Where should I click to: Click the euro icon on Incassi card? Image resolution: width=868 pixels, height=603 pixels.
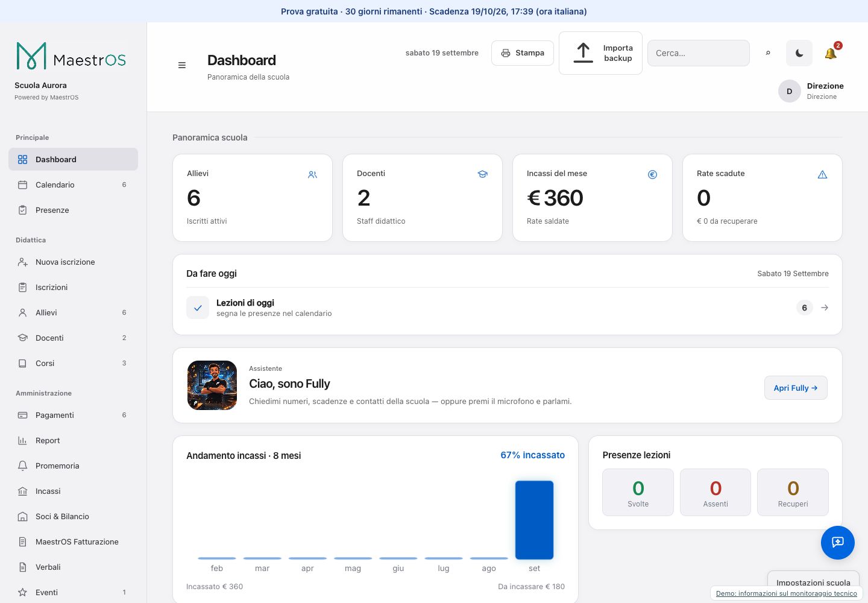652,174
